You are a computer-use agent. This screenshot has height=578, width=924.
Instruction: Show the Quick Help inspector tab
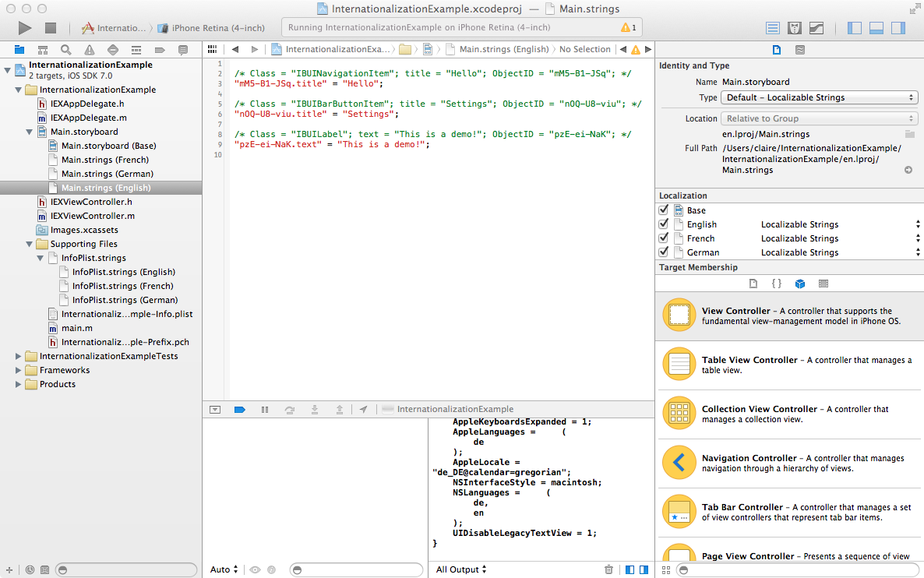799,50
